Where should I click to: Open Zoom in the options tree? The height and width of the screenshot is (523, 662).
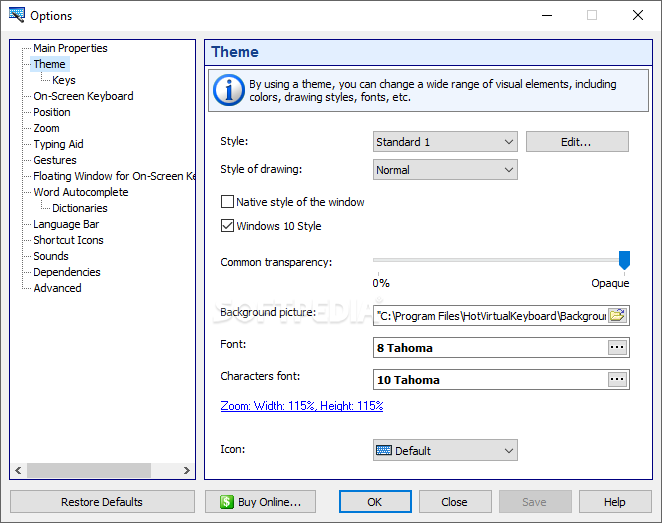pos(46,128)
